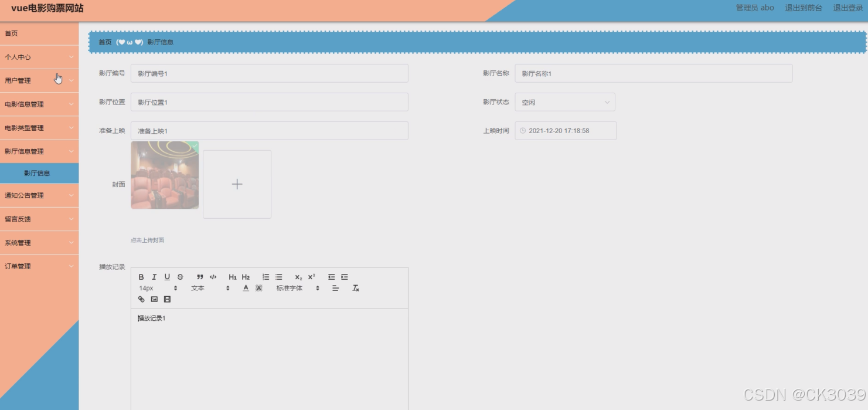The height and width of the screenshot is (410, 868).
Task: Click the uploaded cinema hall cover thumbnail
Action: pos(165,175)
